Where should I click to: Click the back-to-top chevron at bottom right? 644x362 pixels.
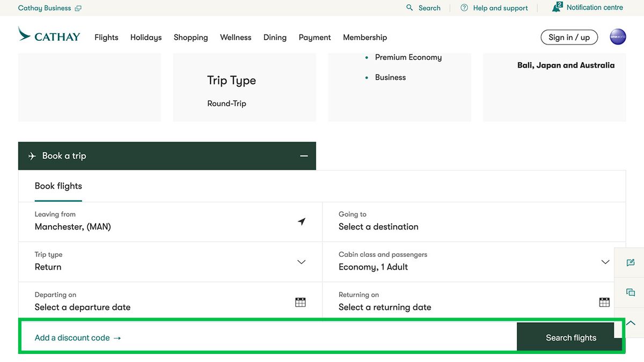[631, 322]
